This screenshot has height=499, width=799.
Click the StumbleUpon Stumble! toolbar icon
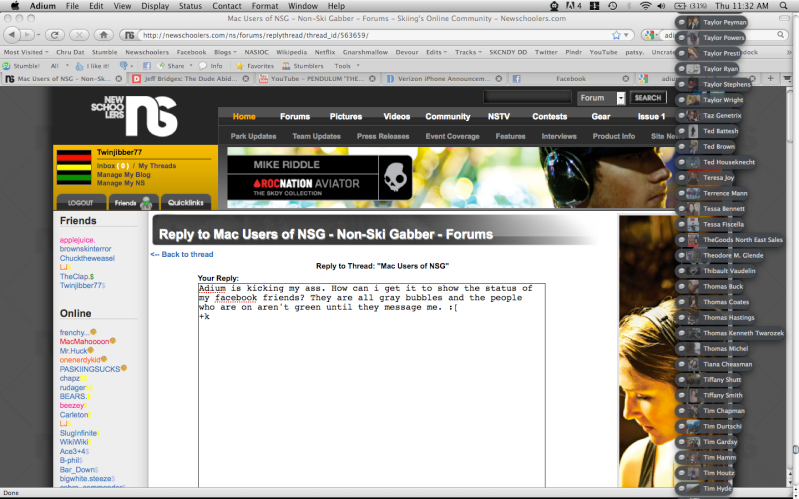(x=20, y=64)
